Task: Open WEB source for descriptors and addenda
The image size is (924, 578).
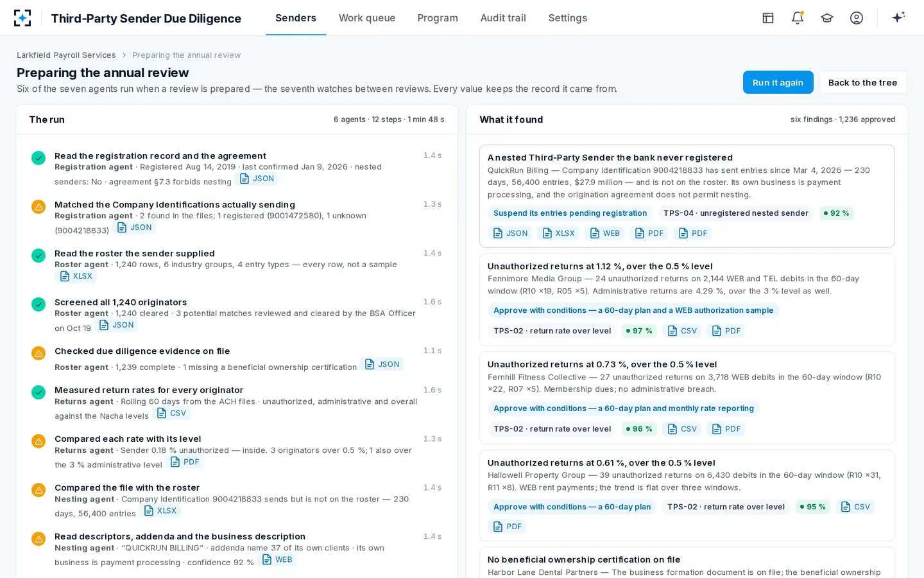Action: click(x=277, y=559)
